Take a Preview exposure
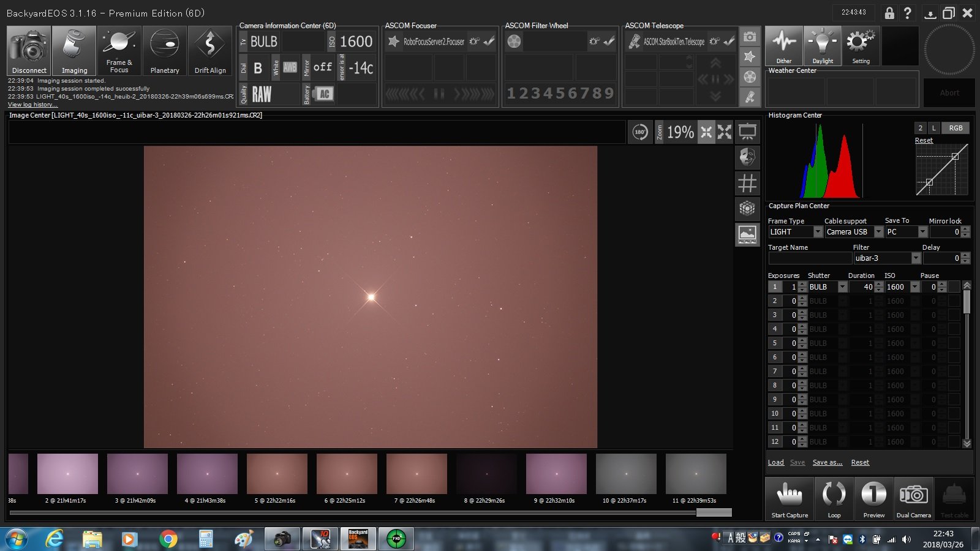The height and width of the screenshot is (551, 980). click(874, 499)
